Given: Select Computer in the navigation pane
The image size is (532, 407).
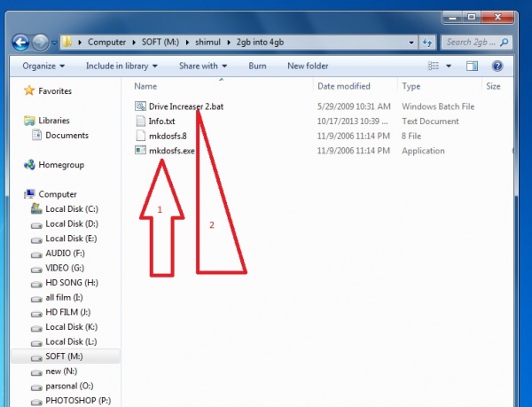Looking at the screenshot, I should [x=58, y=194].
